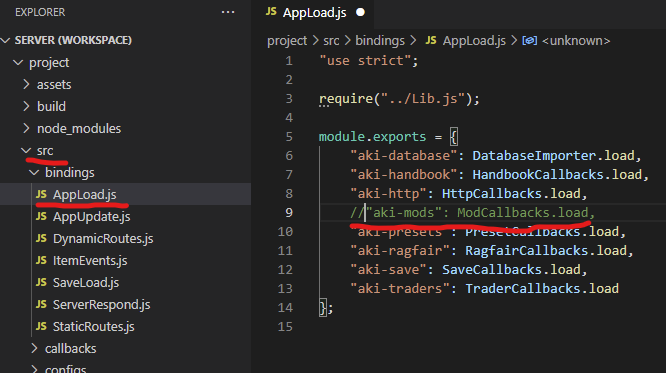Click the symbol icon in the breadcrumb
Screen dimensions: 666x373
(529, 40)
